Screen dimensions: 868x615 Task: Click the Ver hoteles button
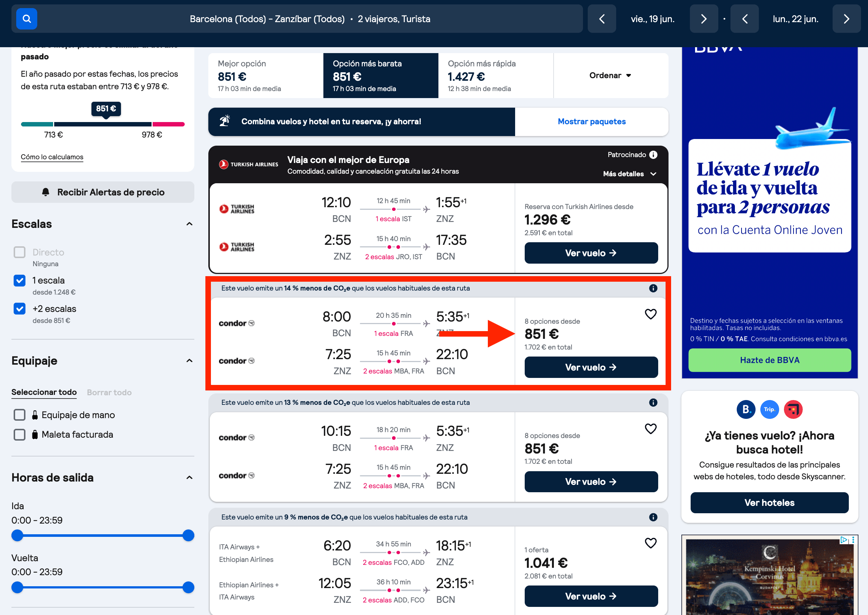pos(769,503)
